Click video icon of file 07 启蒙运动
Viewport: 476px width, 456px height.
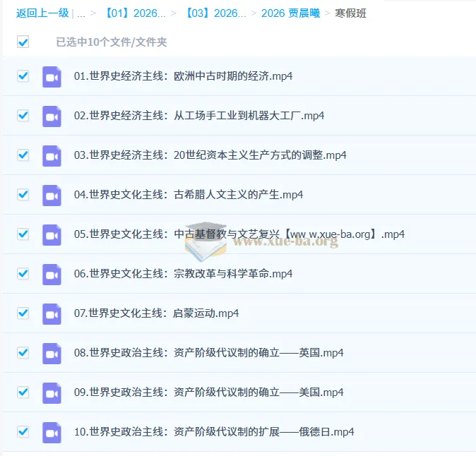point(52,314)
